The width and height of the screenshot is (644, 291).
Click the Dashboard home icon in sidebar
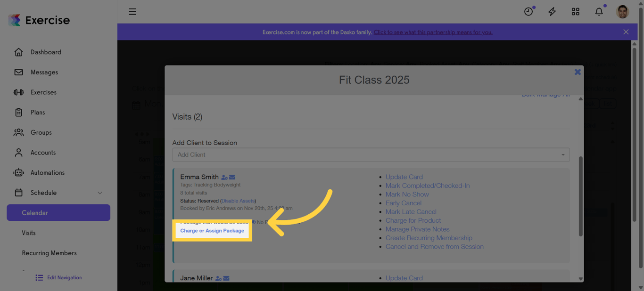pos(18,52)
